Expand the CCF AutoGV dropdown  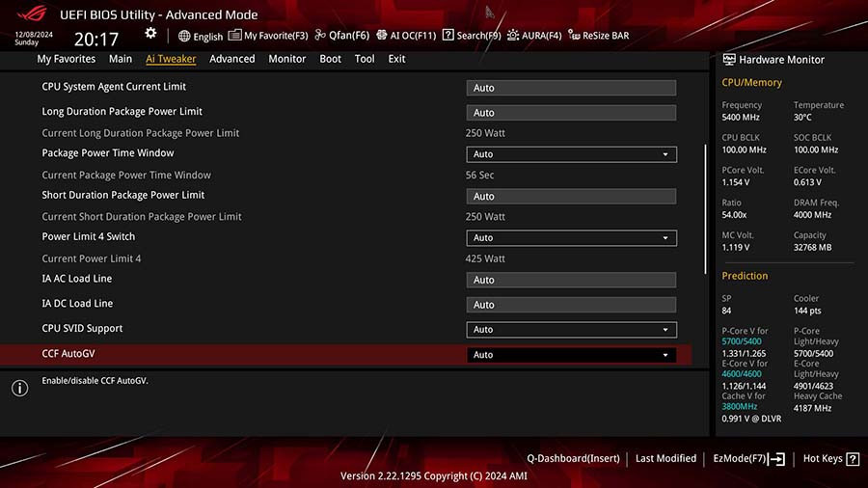point(571,355)
